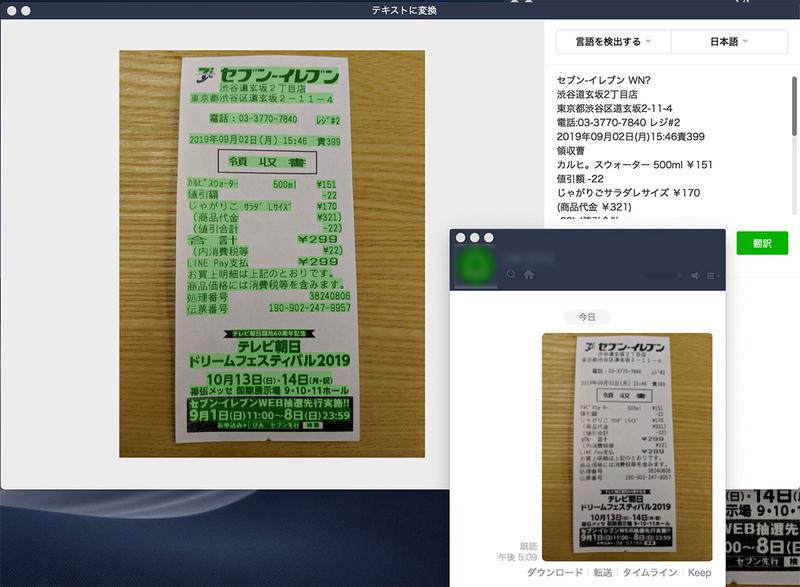Click highlighted テレビ朝日 text on receipt
The height and width of the screenshot is (587, 800).
[x=269, y=346]
